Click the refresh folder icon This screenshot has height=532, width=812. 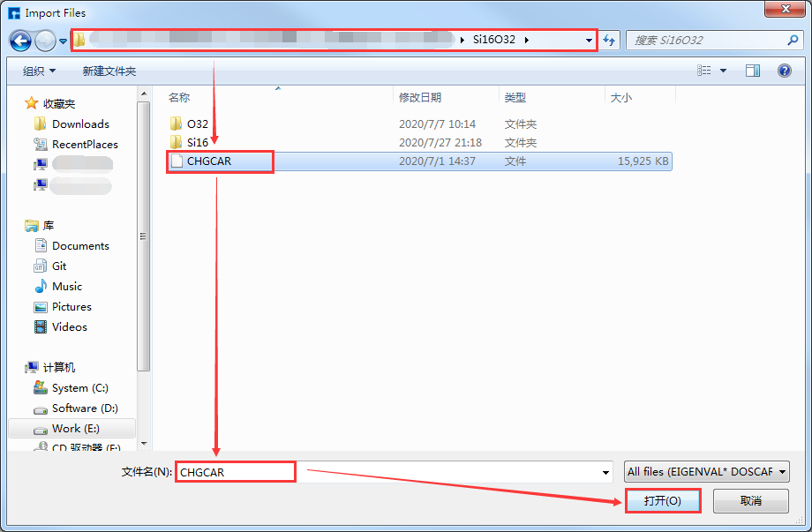609,41
